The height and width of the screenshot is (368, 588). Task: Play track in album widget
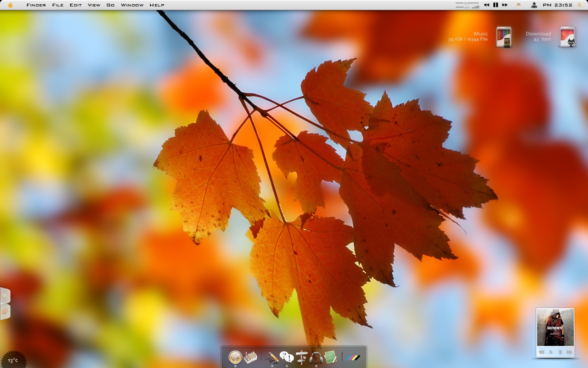[x=551, y=352]
